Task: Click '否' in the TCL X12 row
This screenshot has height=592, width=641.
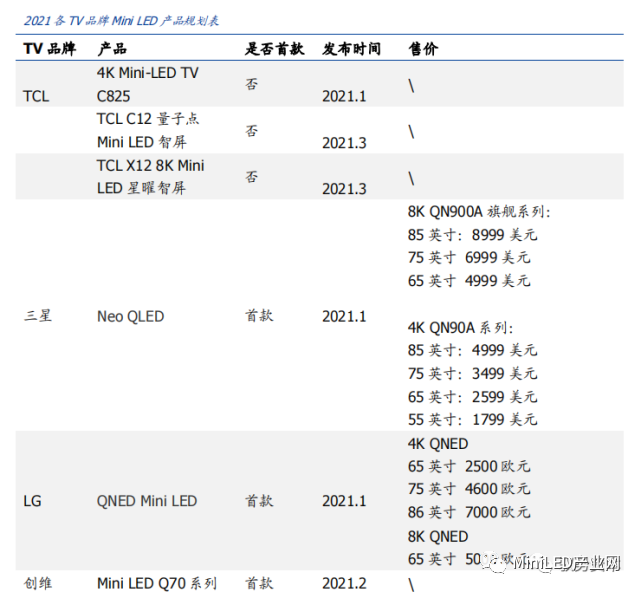Action: point(251,177)
